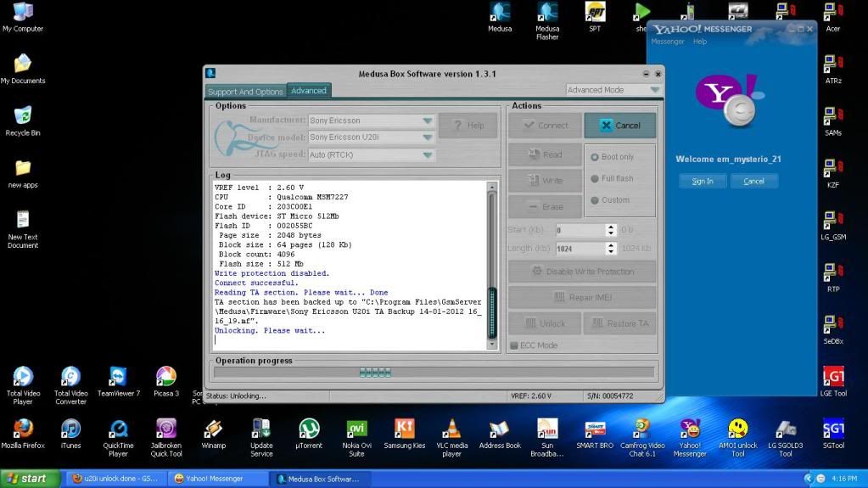Viewport: 868px width, 488px height.
Task: Switch to u20i unlock done taskbar window
Action: 115,479
